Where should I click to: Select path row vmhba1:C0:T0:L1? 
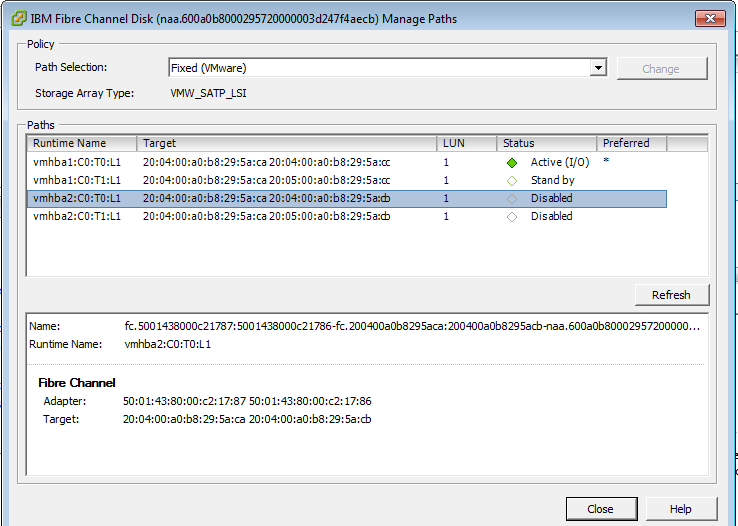pyautogui.click(x=347, y=162)
